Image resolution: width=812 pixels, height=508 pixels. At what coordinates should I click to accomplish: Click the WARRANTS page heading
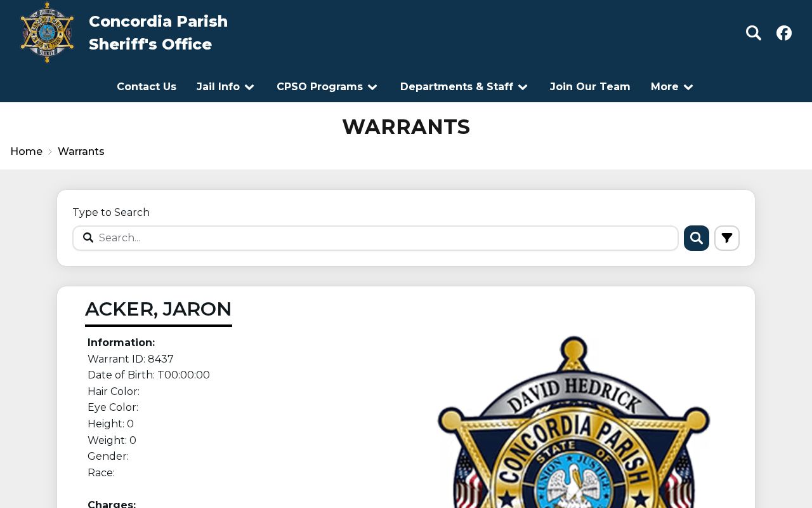[x=406, y=127]
